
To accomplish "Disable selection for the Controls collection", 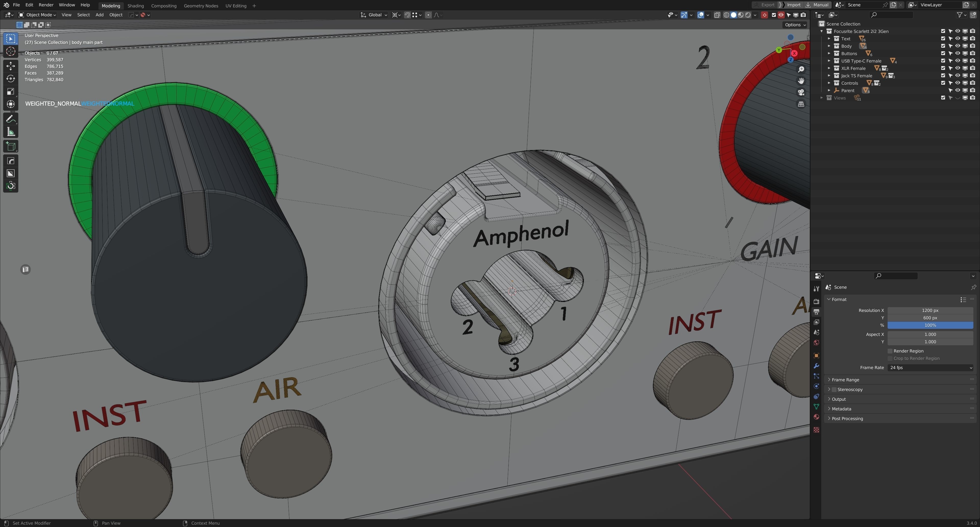I will 950,83.
